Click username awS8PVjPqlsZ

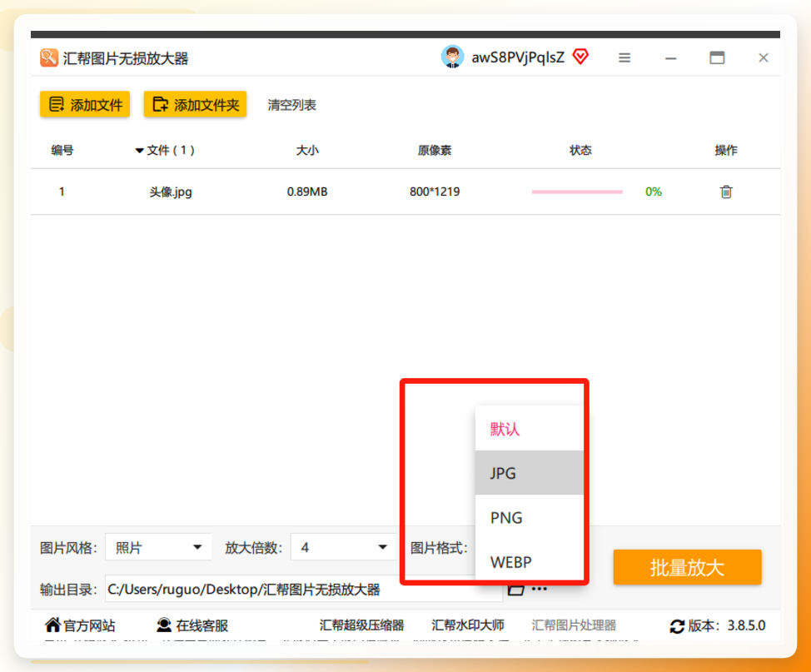tap(518, 57)
